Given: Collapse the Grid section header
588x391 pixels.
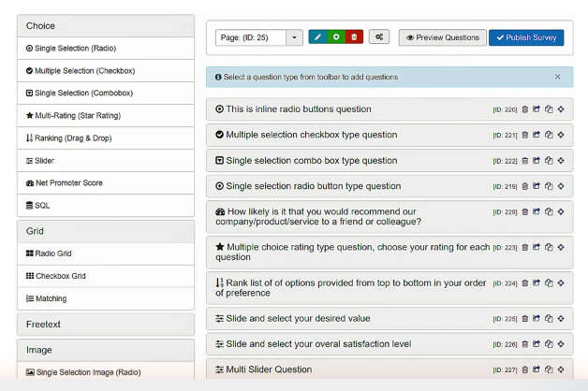Looking at the screenshot, I should (106, 231).
